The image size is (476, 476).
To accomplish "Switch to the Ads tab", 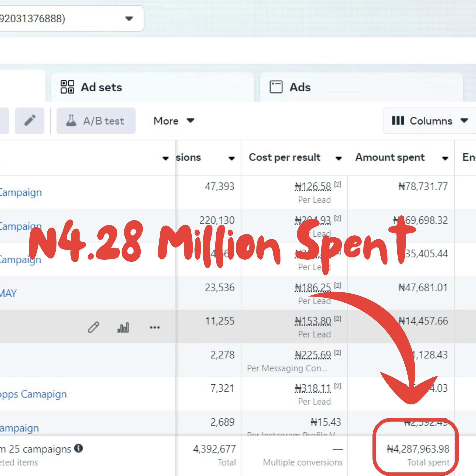I will (300, 87).
